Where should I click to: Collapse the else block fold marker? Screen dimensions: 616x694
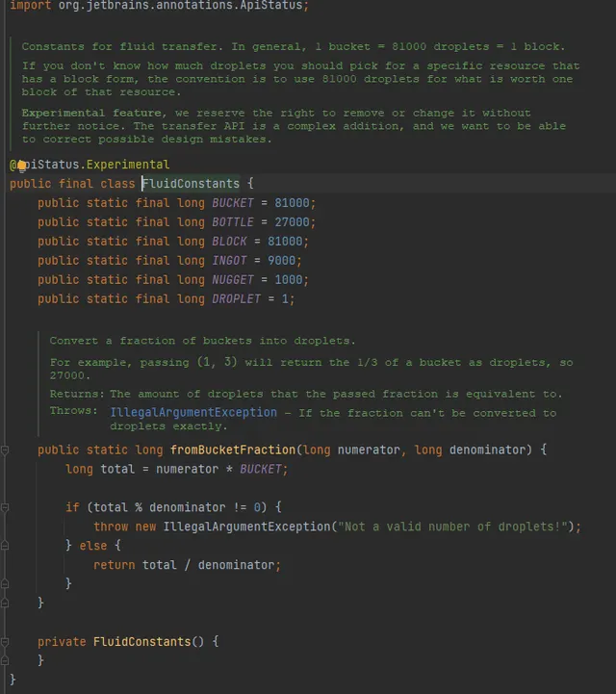5,546
